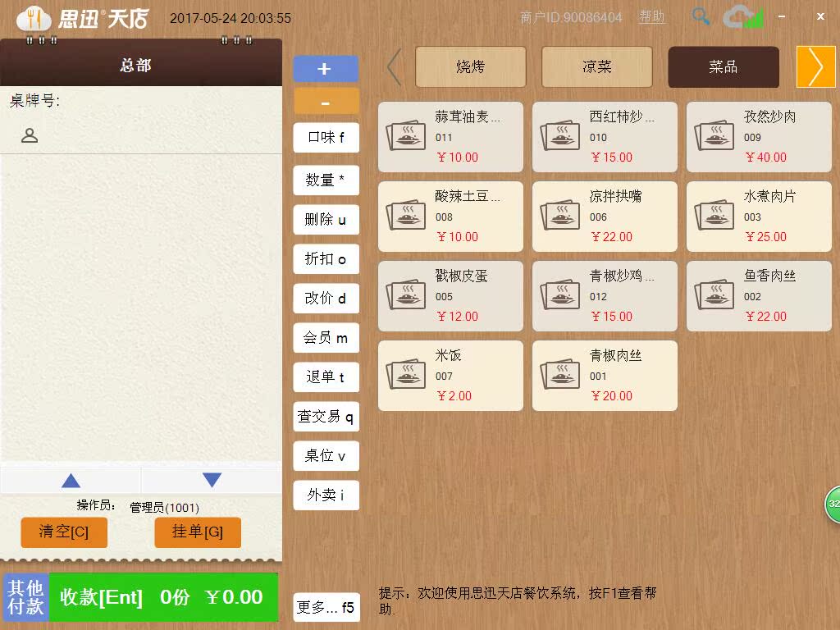This screenshot has height=630, width=840.
Task: Click the 挂单[G] hold order button
Action: pyautogui.click(x=198, y=532)
